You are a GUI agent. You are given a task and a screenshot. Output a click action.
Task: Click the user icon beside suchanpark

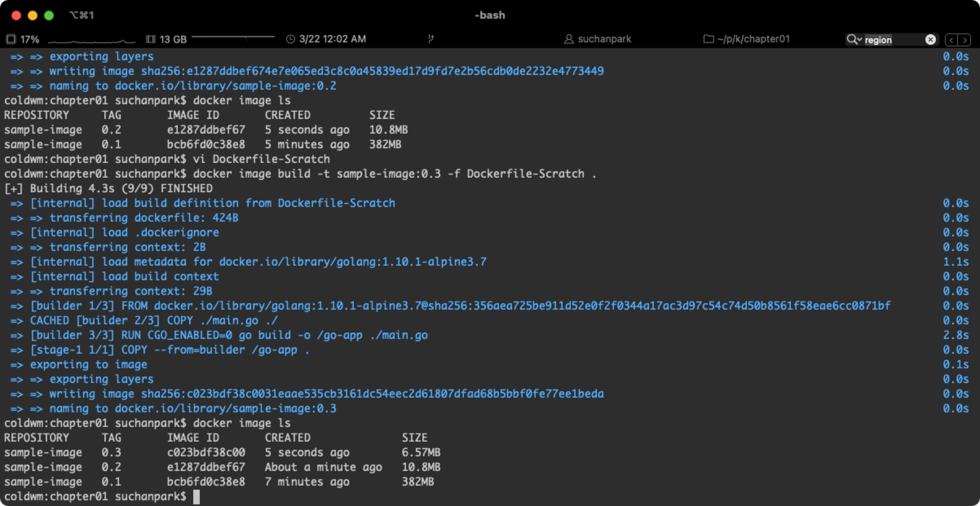coord(568,39)
